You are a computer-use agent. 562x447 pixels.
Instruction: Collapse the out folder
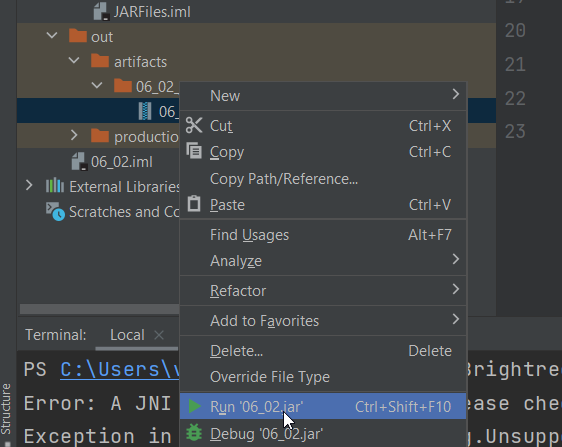tap(52, 35)
